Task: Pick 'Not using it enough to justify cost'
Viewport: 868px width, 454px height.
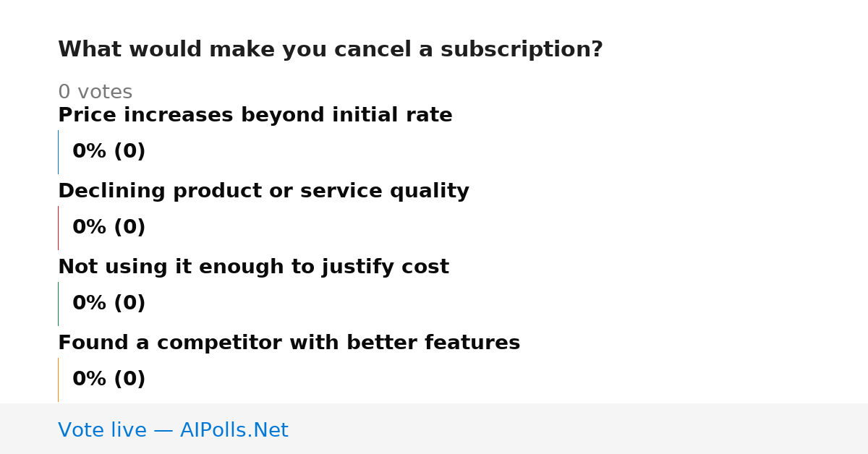Action: (253, 267)
